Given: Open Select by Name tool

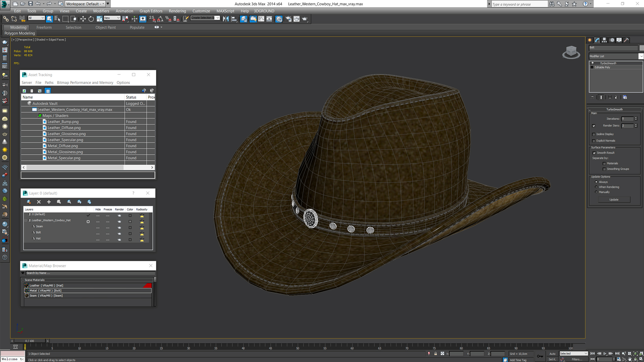Looking at the screenshot, I should [x=57, y=19].
